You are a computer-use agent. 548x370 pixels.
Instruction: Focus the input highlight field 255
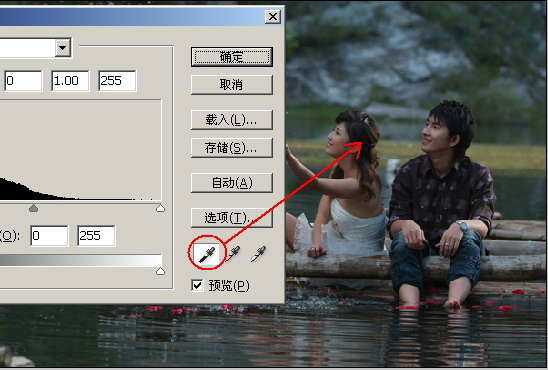pos(117,81)
